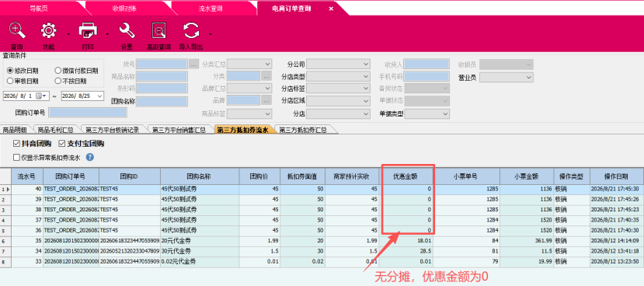Image resolution: width=644 pixels, height=286 pixels.
Task: Click the 货号 input field
Action: (162, 64)
